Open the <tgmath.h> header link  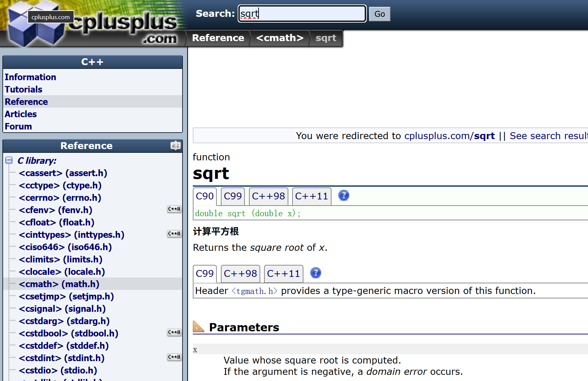coord(254,291)
